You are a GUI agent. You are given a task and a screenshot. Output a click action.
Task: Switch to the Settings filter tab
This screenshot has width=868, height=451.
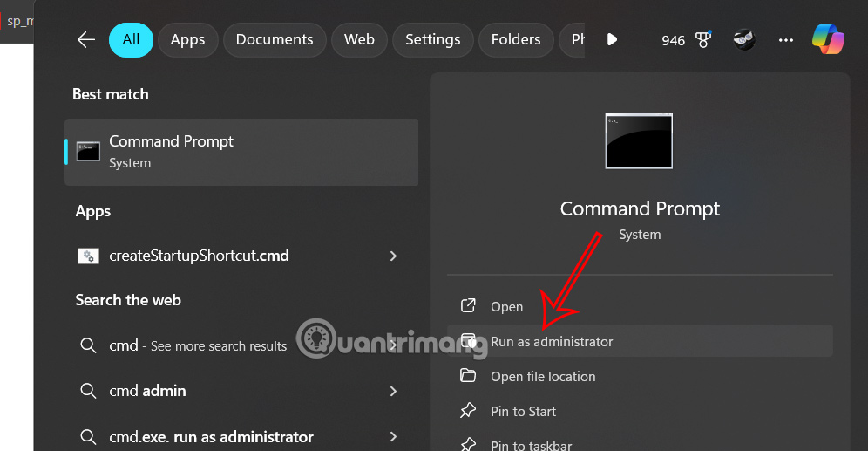pos(433,40)
